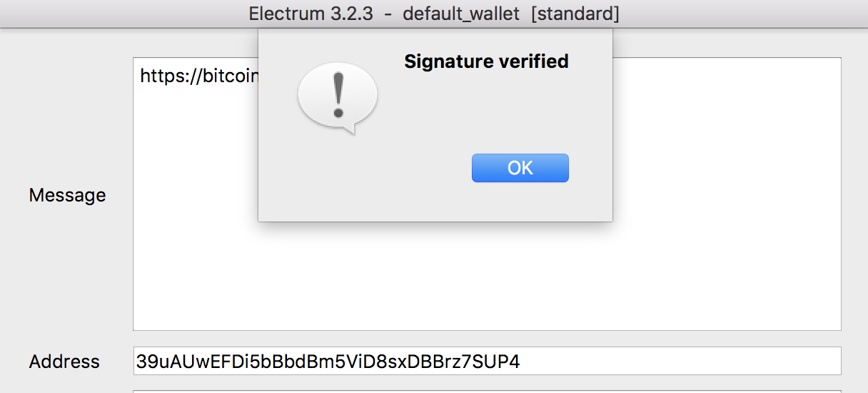The height and width of the screenshot is (393, 868).
Task: Focus the Address input field
Action: [x=487, y=361]
